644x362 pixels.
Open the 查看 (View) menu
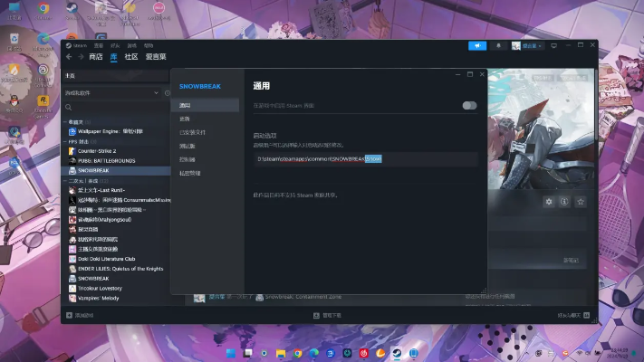coord(99,45)
